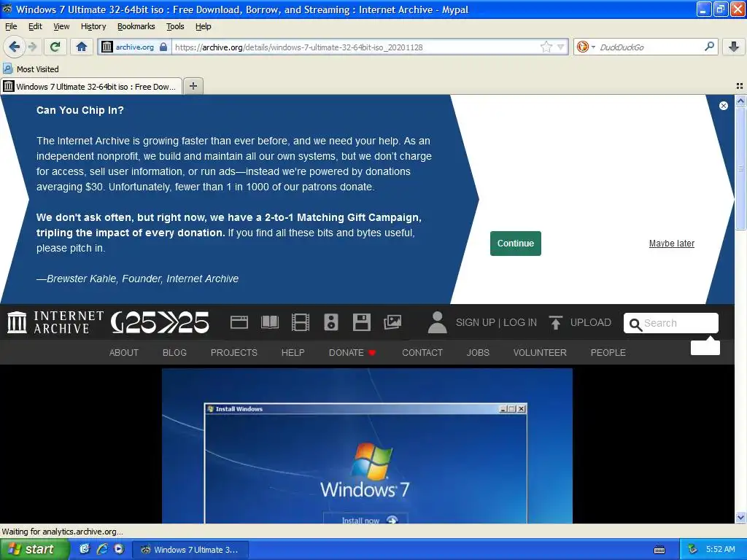Open the Web (Wayback) media icon
Viewport: 747px width, 560px height.
pyautogui.click(x=239, y=322)
